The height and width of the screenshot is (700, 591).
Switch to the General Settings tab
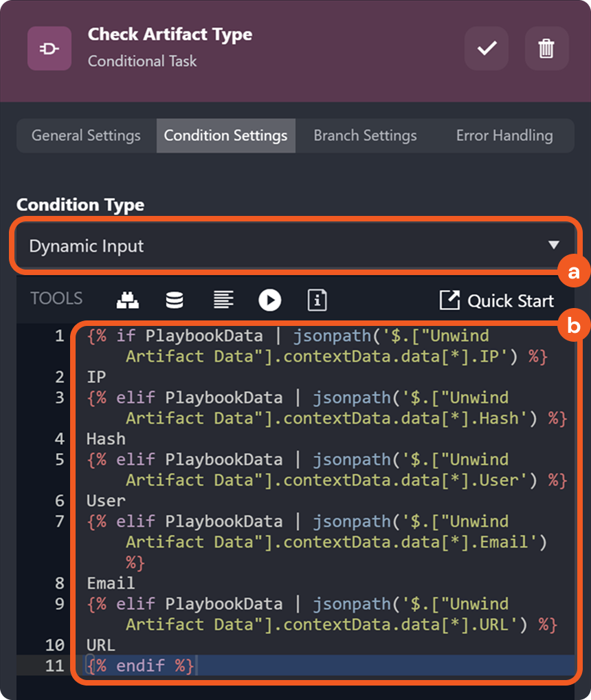(86, 135)
